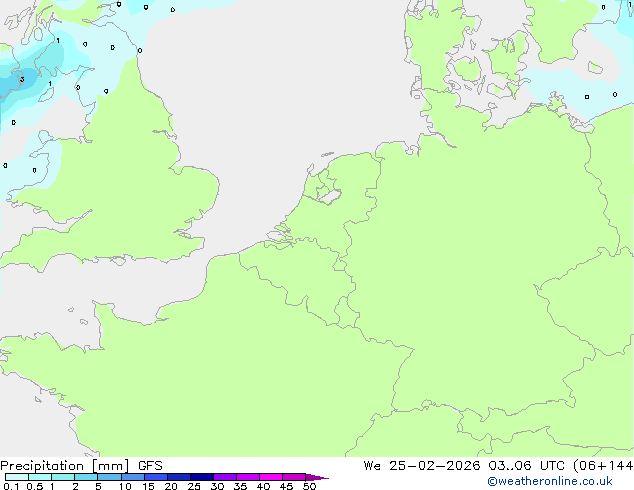Click the '3' precipitation value on the map
This screenshot has height=490, width=634.
coord(22,79)
